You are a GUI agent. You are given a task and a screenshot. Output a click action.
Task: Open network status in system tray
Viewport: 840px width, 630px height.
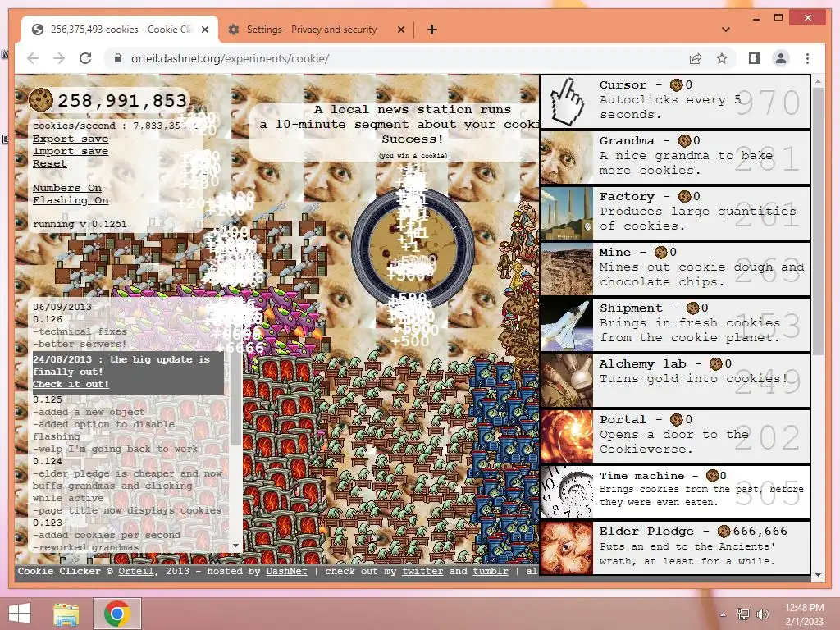pos(743,614)
